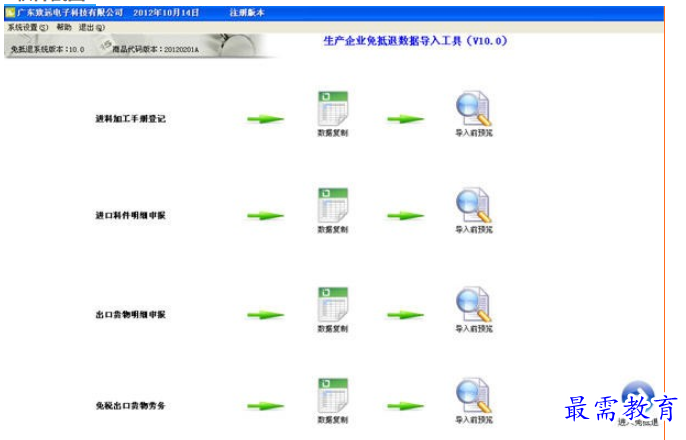Screen dimensions: 686x440
Task: Click the 注册版本 text in title bar
Action: [x=247, y=13]
